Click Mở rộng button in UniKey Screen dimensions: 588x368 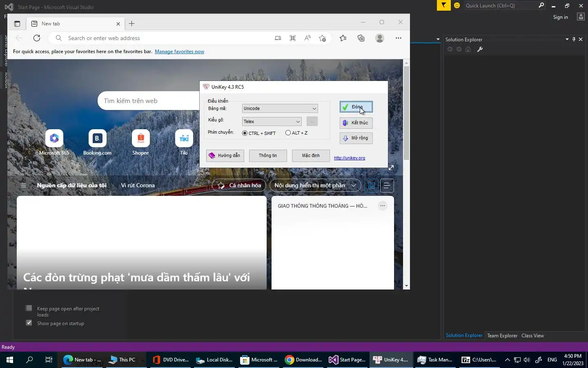(x=356, y=138)
